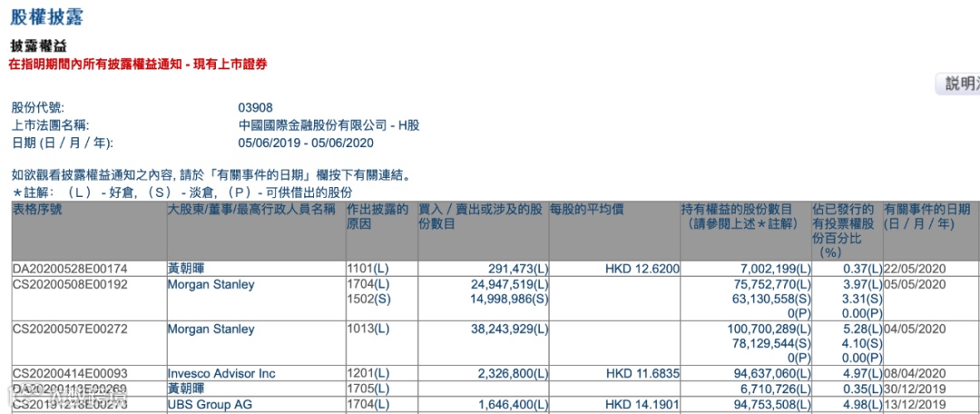The width and height of the screenshot is (980, 414).
Task: Open event date 08/04/2020 link
Action: click(x=915, y=374)
